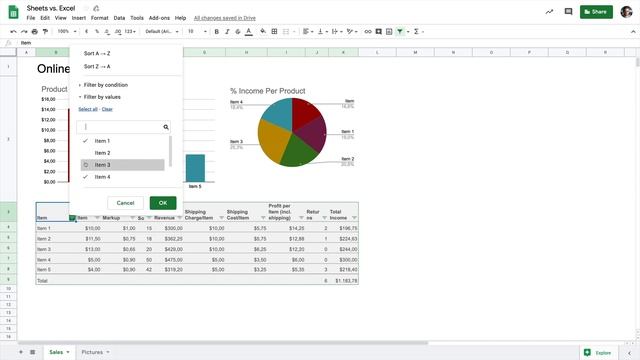Open the user account avatar
The width and height of the screenshot is (640, 360).
coord(627,12)
